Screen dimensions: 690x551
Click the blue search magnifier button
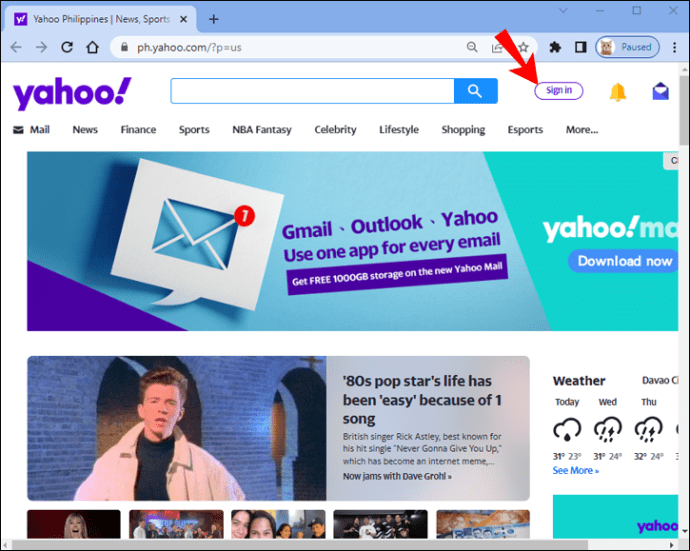[x=476, y=91]
